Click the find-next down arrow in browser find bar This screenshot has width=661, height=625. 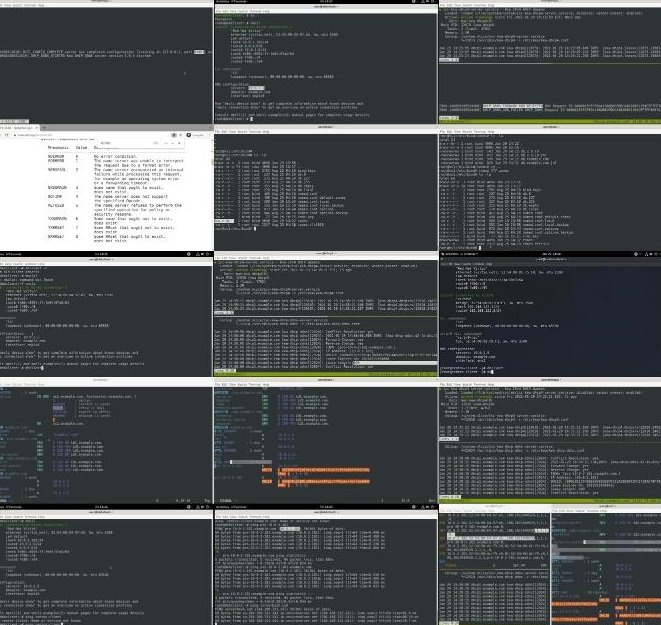pyautogui.click(x=172, y=143)
